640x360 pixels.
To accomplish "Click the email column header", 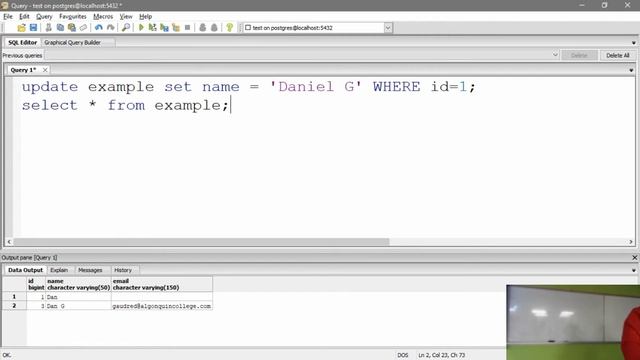I will pos(162,284).
